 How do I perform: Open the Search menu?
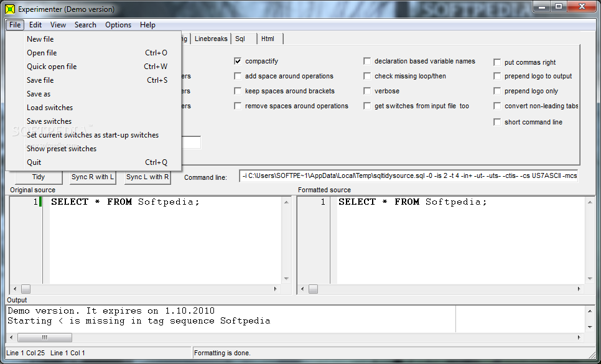(85, 25)
